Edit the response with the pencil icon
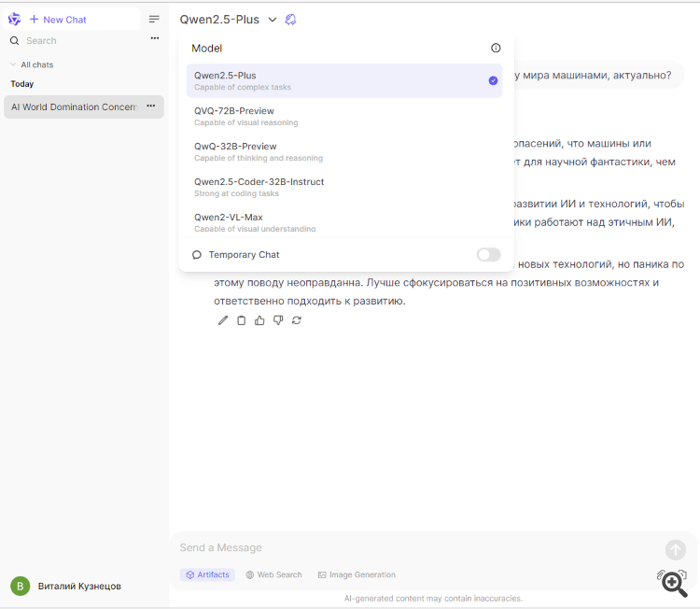Screen dimensions: 700x609 point(223,320)
